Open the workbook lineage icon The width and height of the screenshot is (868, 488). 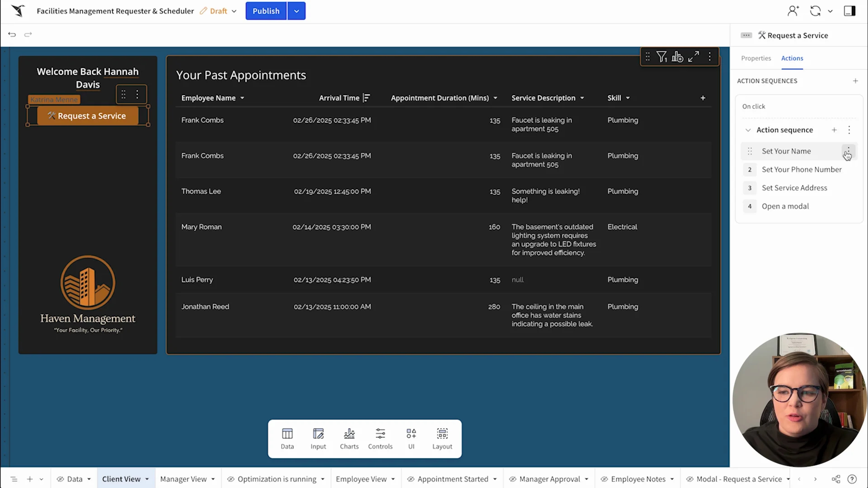click(836, 479)
